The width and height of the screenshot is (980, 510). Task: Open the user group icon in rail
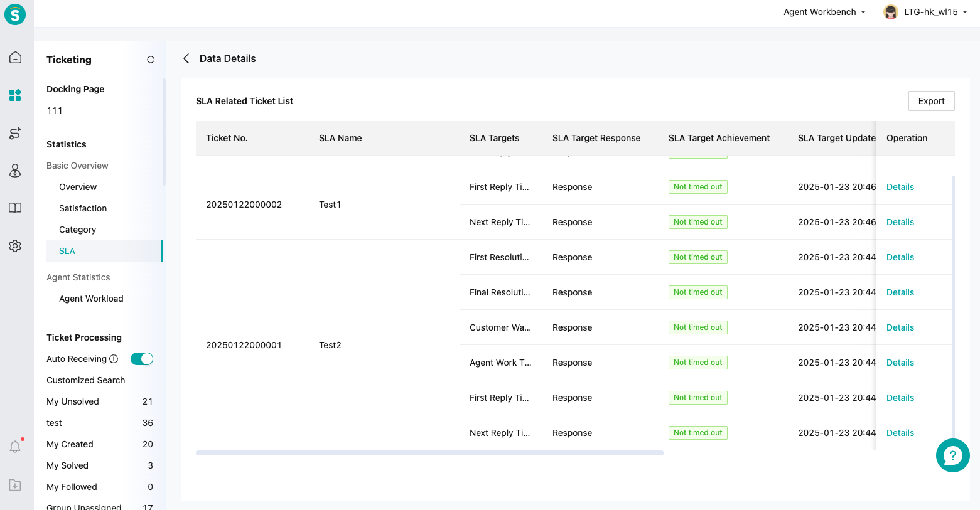16,171
